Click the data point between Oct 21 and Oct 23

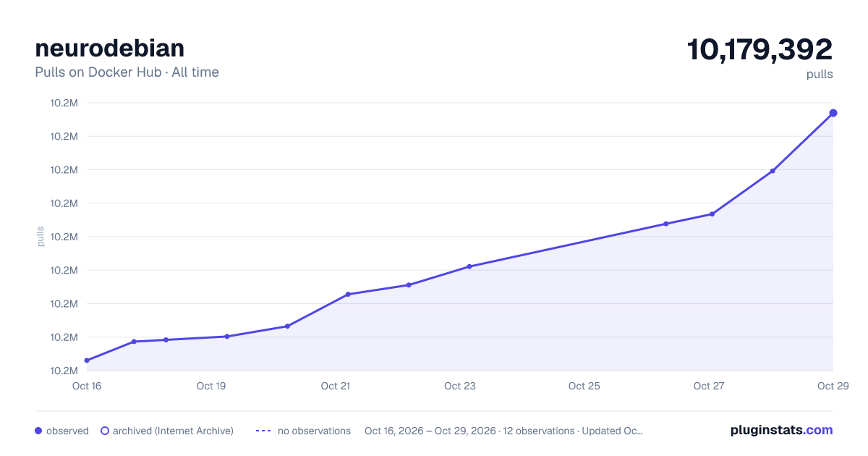tap(409, 285)
